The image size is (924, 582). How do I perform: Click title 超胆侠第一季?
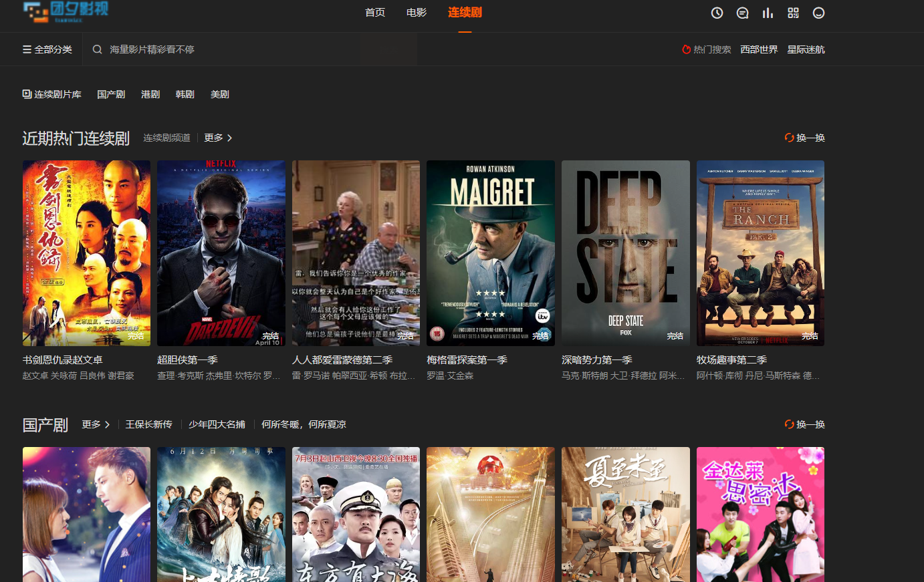click(x=187, y=359)
